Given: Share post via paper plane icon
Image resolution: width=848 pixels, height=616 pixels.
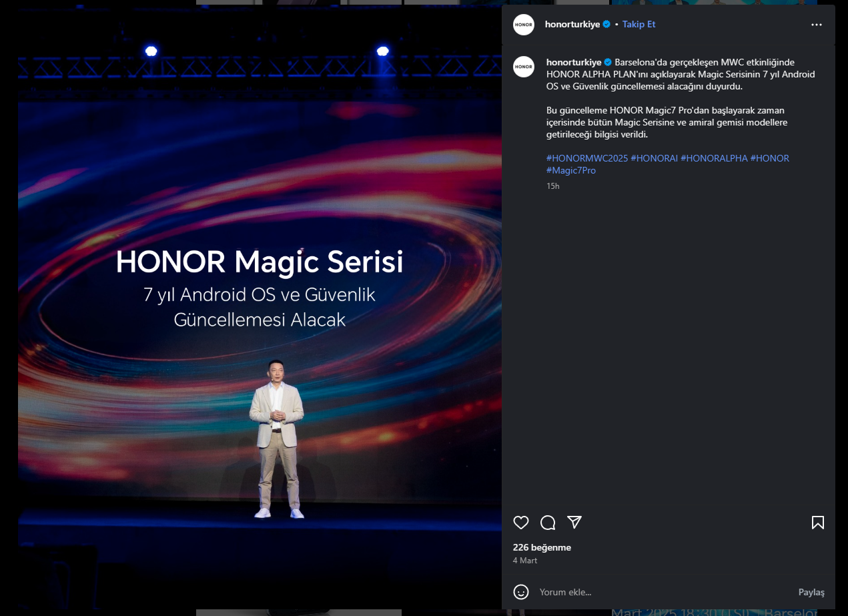Looking at the screenshot, I should click(x=574, y=522).
